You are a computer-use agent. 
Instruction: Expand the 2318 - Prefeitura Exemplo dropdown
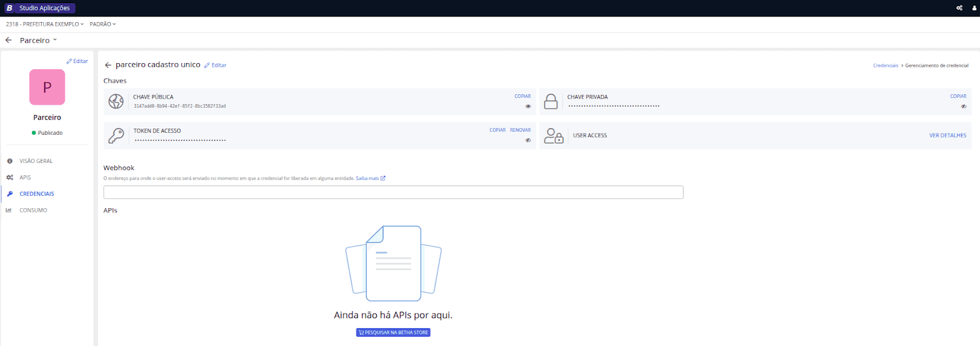[x=45, y=24]
